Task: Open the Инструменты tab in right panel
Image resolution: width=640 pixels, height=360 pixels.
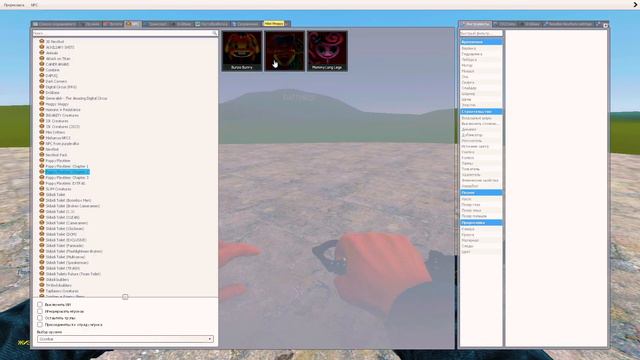Action: tap(475, 24)
